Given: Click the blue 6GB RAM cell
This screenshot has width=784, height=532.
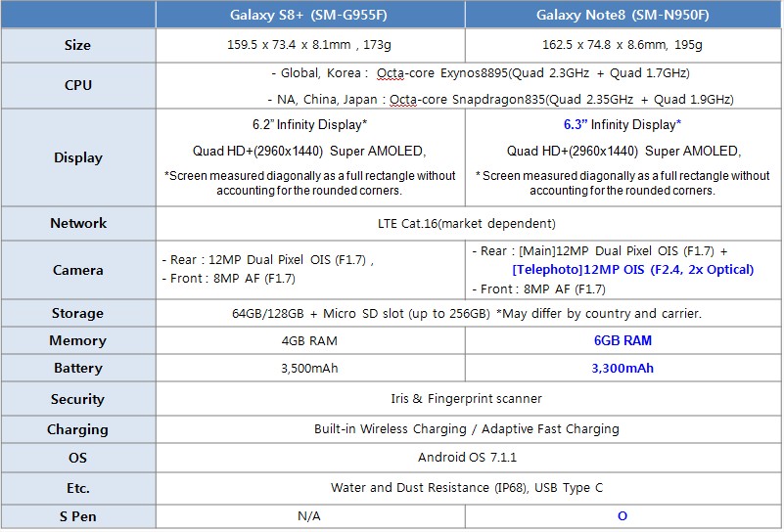Looking at the screenshot, I should [x=623, y=340].
